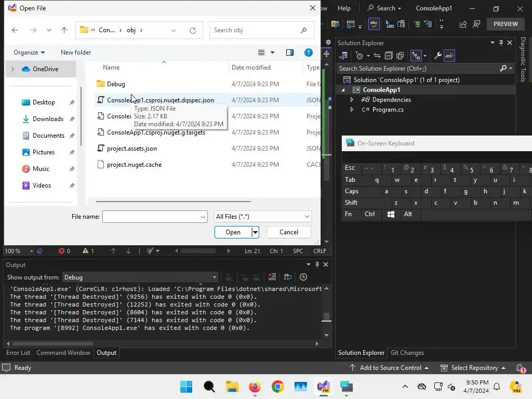Open Desktop in the navigation pane
The width and height of the screenshot is (532, 399).
click(44, 102)
